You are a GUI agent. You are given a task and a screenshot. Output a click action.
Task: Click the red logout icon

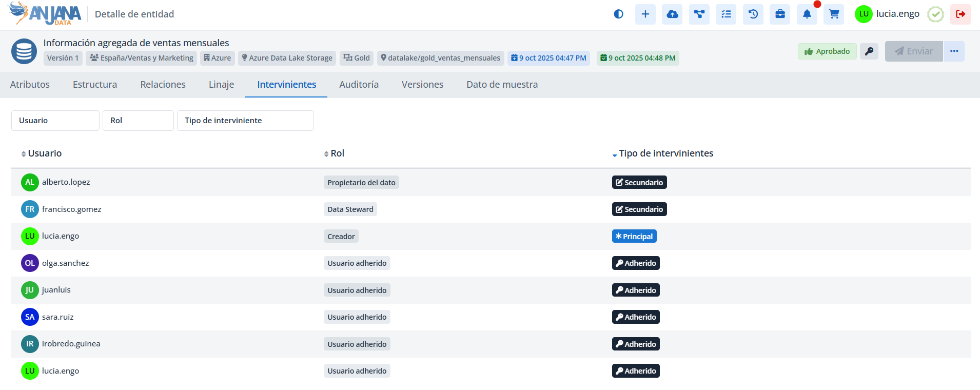pyautogui.click(x=960, y=14)
